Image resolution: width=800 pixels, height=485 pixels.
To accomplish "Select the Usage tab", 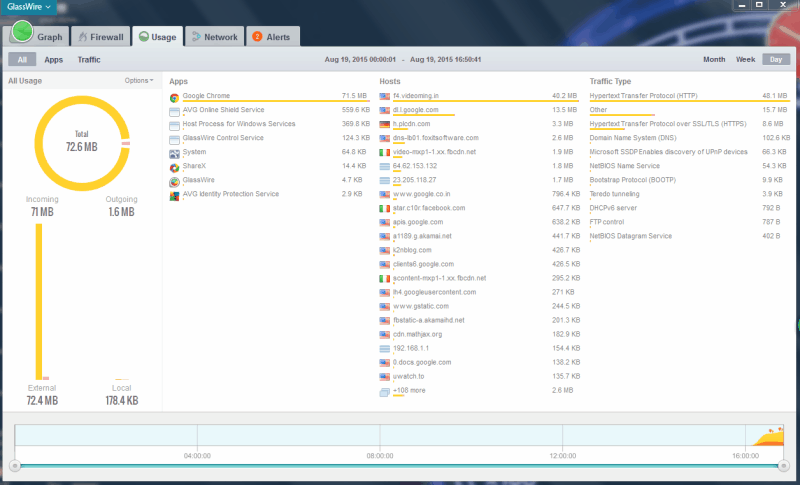I will pos(158,37).
